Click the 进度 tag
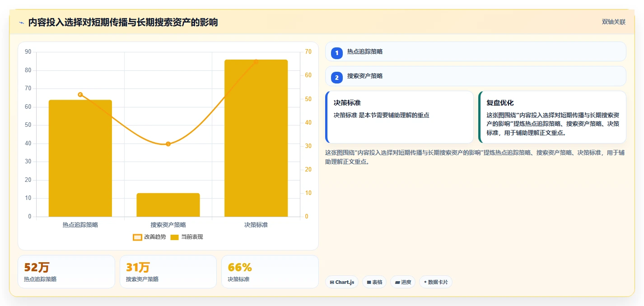This screenshot has height=306, width=644. coord(403,282)
